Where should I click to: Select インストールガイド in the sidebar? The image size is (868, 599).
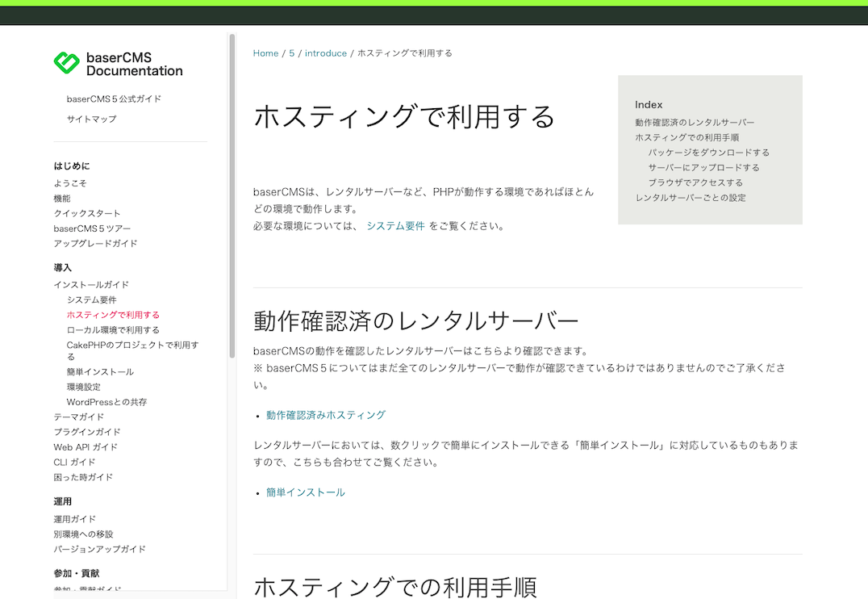[91, 285]
